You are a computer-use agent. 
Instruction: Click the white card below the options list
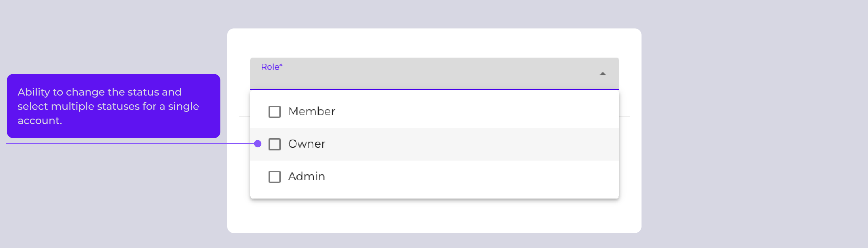coord(434,216)
